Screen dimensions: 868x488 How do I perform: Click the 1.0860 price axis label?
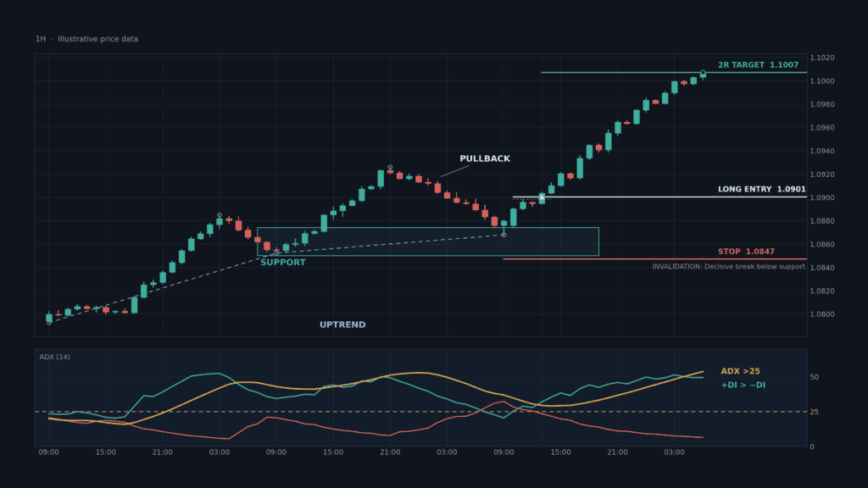pyautogui.click(x=822, y=245)
